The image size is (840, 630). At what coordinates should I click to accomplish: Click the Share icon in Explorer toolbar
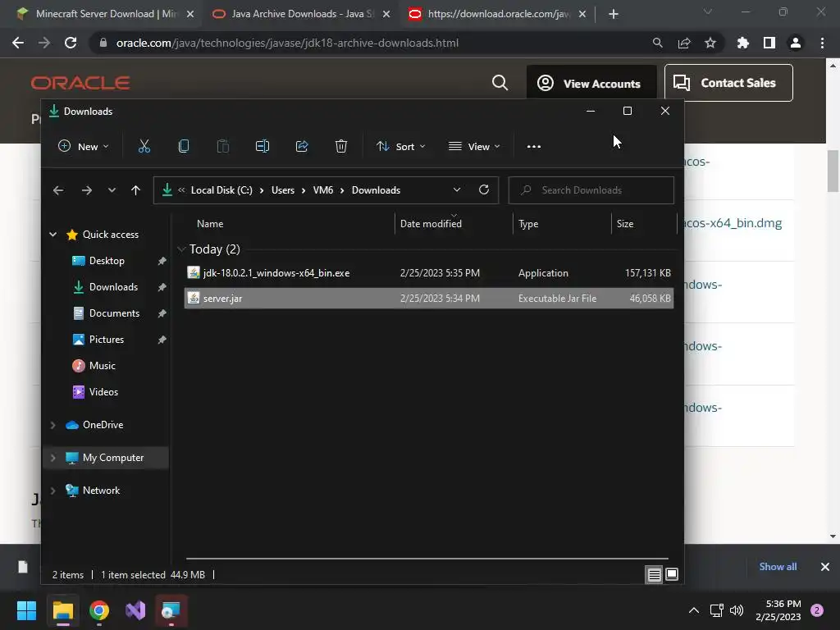click(302, 146)
